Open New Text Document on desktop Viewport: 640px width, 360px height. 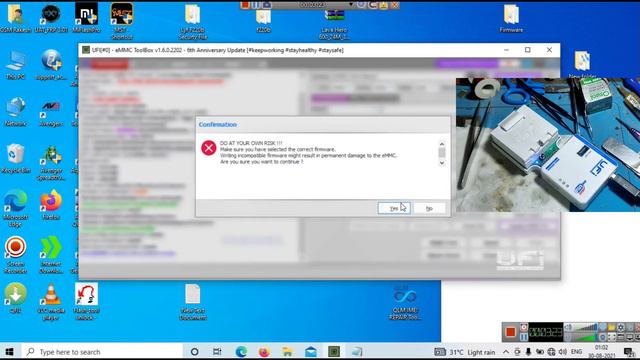pos(193,302)
